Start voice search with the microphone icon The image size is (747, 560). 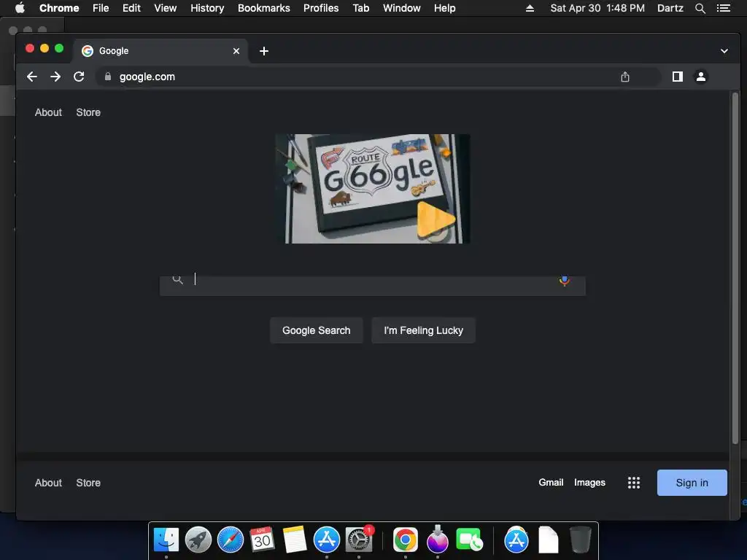pyautogui.click(x=565, y=281)
